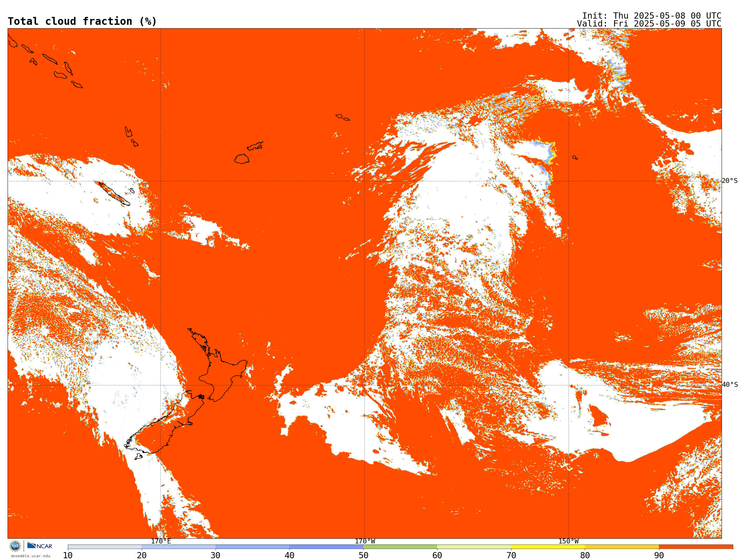This screenshot has width=744, height=560.
Task: Click the NSF logo icon
Action: 15,546
